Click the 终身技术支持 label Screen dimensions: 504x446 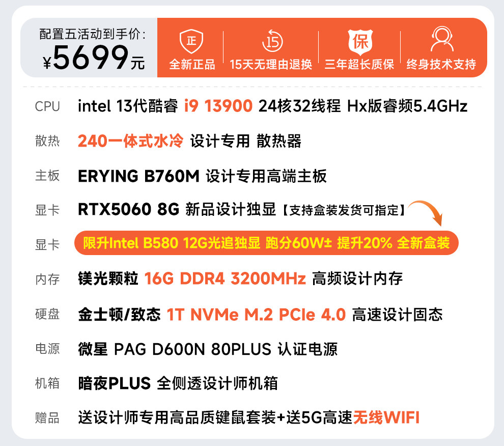click(441, 64)
